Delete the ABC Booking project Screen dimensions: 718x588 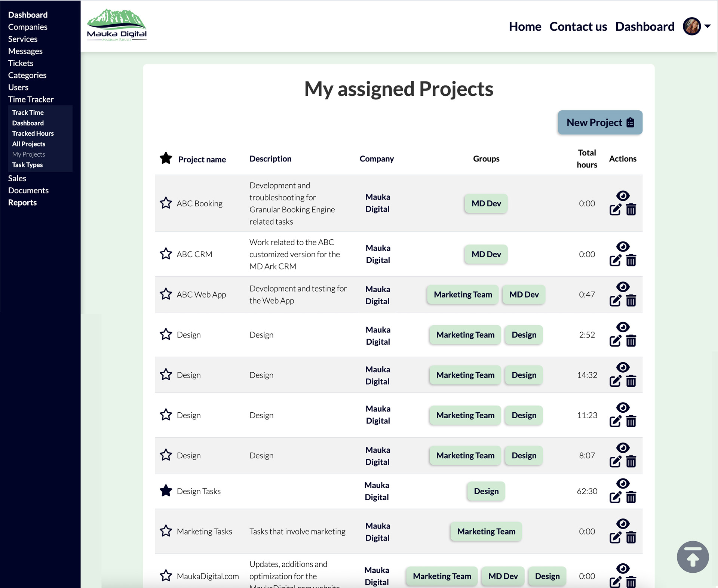click(x=631, y=210)
